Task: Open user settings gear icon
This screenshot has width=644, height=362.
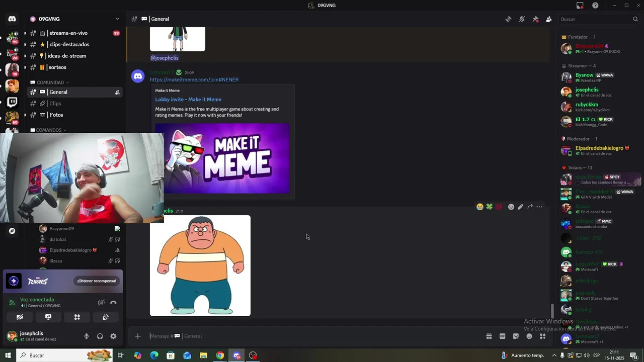Action: (x=113, y=336)
